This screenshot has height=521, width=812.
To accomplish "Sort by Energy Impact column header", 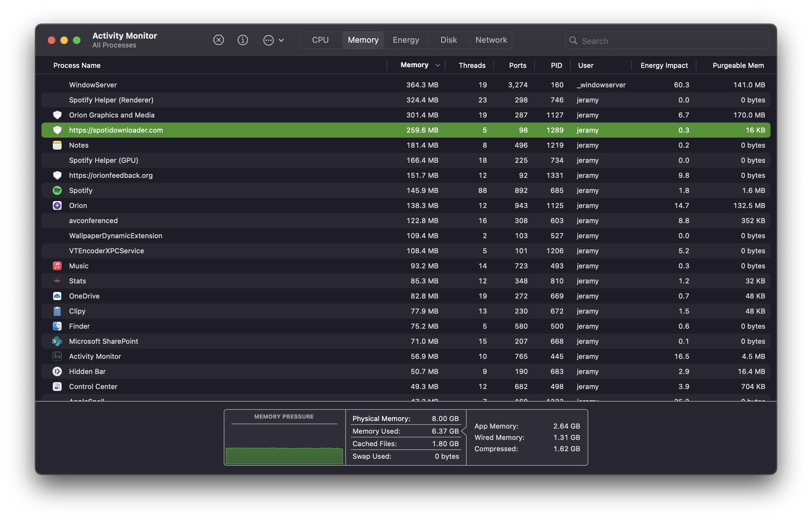I will pyautogui.click(x=664, y=65).
